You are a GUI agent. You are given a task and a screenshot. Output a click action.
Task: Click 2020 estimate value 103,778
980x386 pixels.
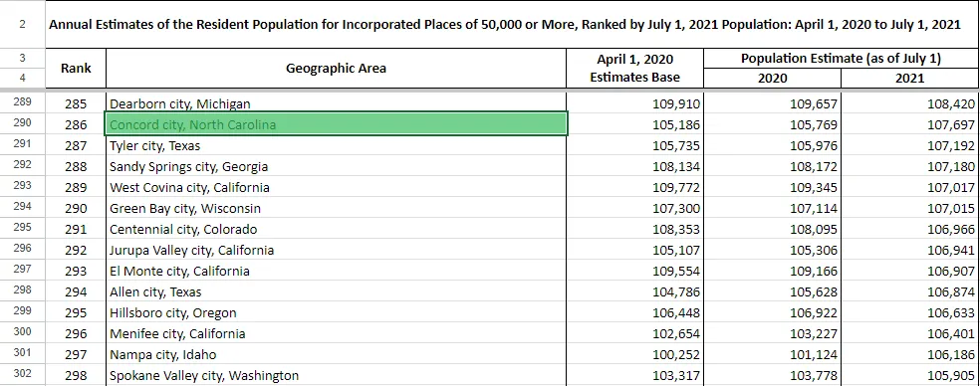[773, 375]
